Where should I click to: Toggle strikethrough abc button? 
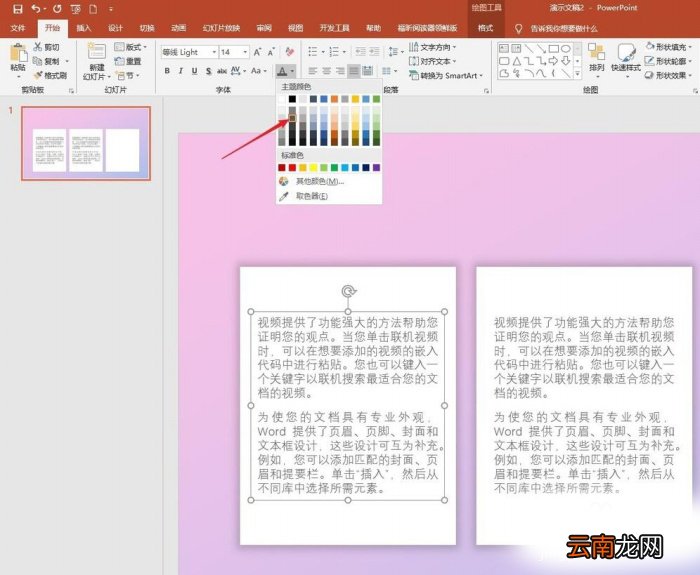[222, 71]
